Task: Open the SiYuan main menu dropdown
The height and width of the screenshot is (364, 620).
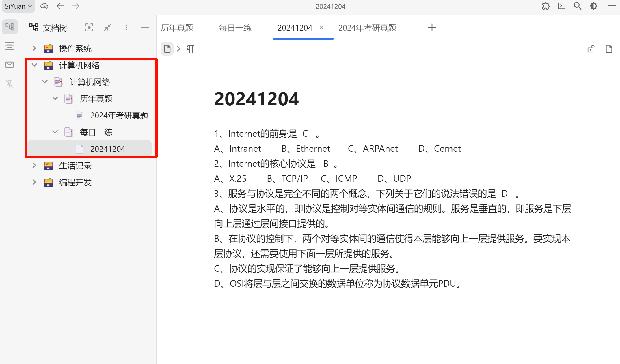Action: [18, 6]
